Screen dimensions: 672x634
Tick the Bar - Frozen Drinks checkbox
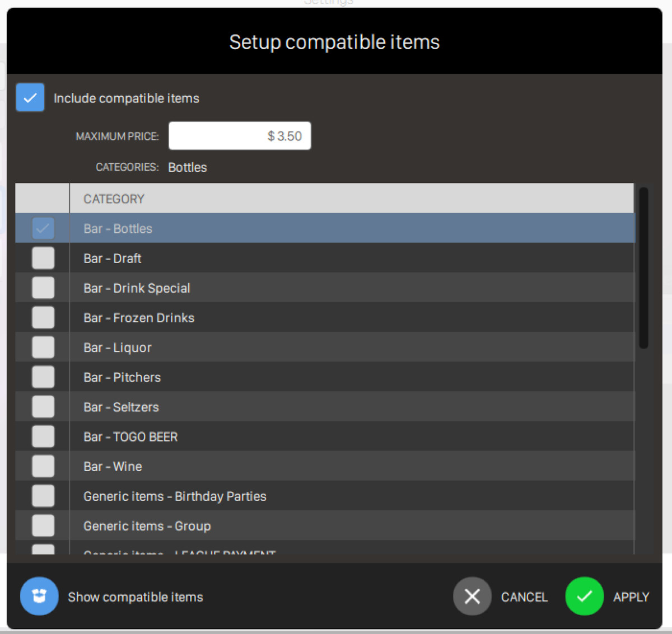[43, 318]
